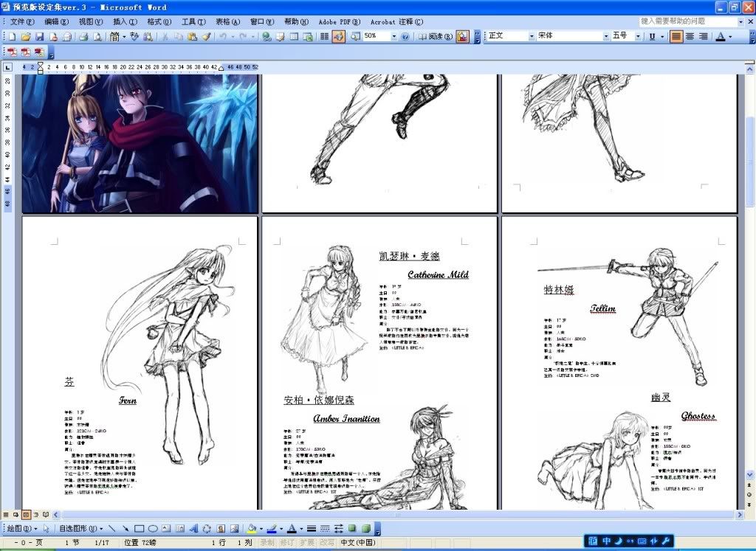This screenshot has width=756, height=551.
Task: Expand the top font color dropdown arrow
Action: [730, 37]
